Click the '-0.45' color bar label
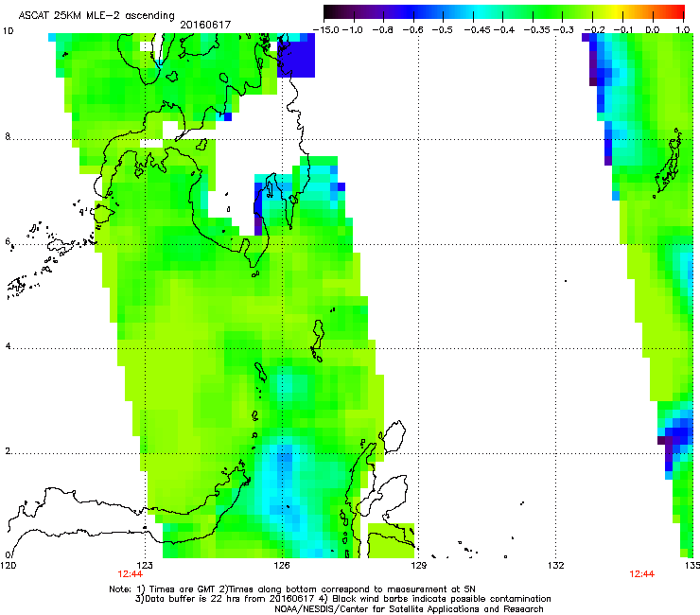700x615 pixels. (478, 30)
